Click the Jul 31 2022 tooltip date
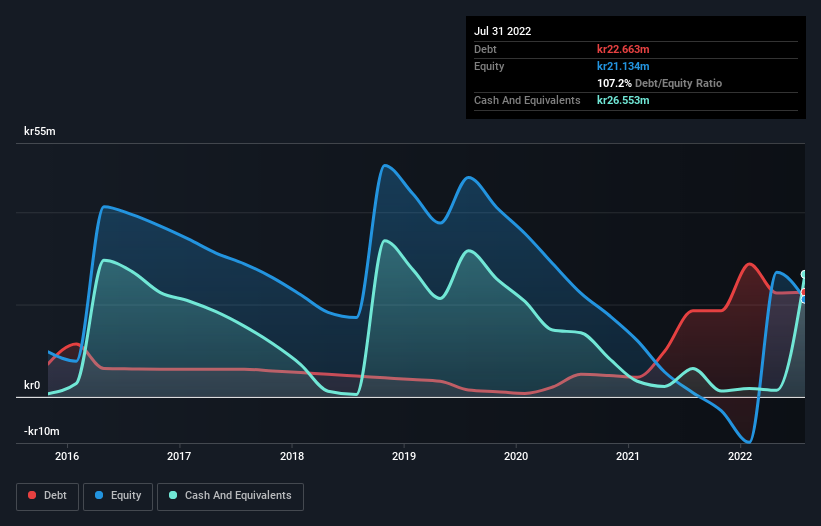Viewport: 821px width, 526px height. click(x=503, y=31)
